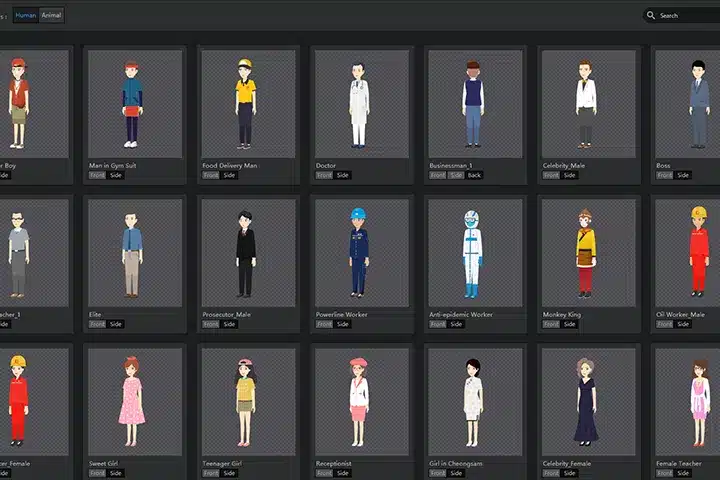
Task: Type in the Search field
Action: (685, 15)
